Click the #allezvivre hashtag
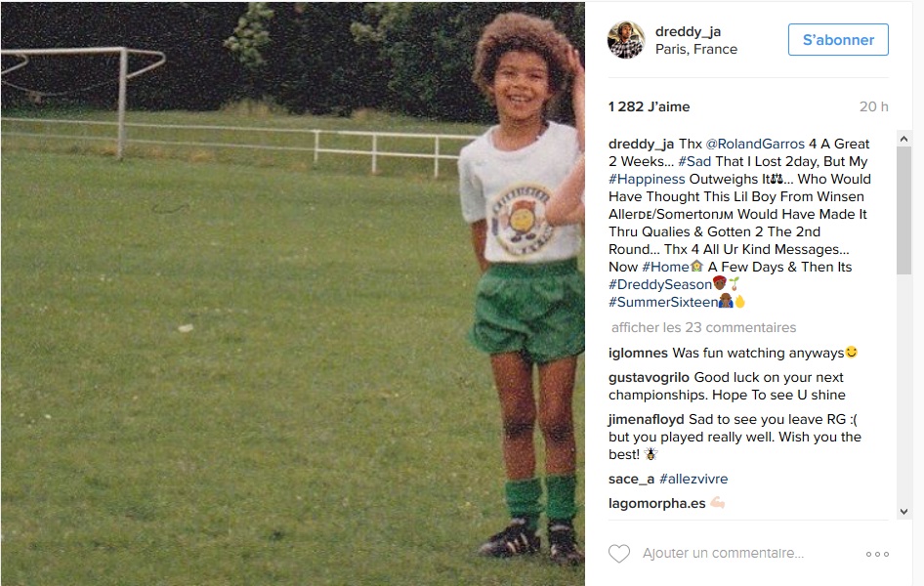 click(693, 480)
